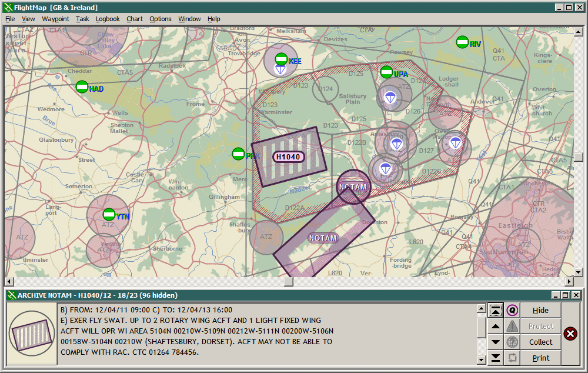
Task: Open the Options menu
Action: point(160,19)
